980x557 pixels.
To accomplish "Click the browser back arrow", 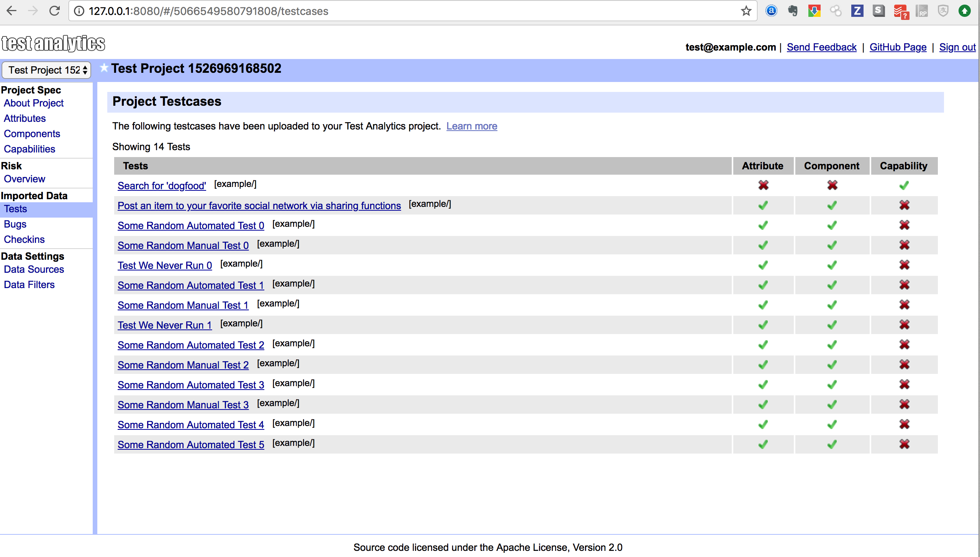I will (11, 11).
